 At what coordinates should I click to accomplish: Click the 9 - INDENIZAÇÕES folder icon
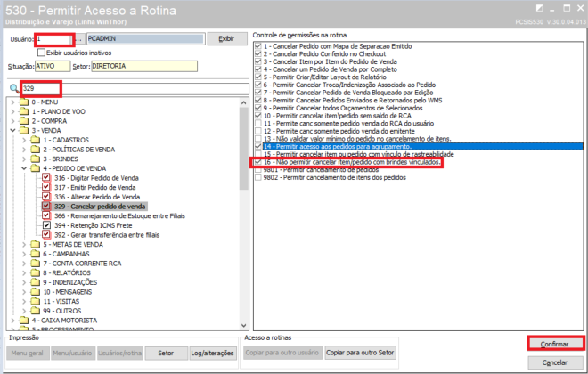36,282
